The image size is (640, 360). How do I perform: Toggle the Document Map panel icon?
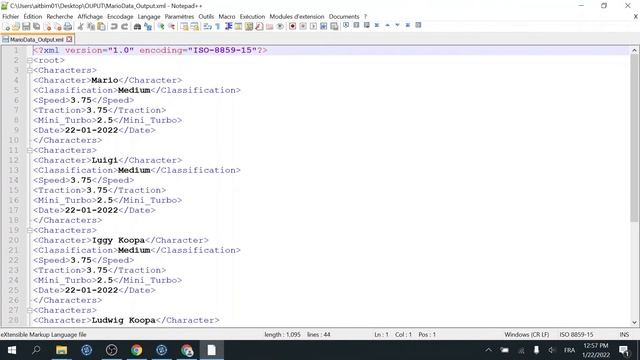tap(249, 27)
